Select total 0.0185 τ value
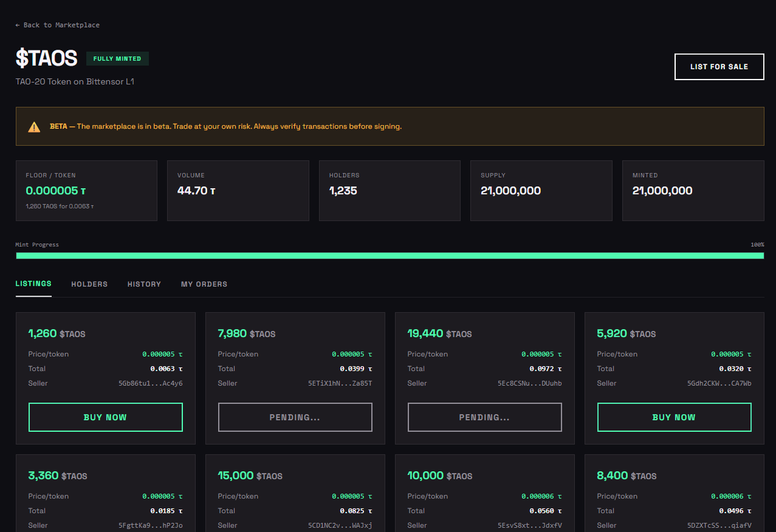This screenshot has width=776, height=532. pos(167,511)
